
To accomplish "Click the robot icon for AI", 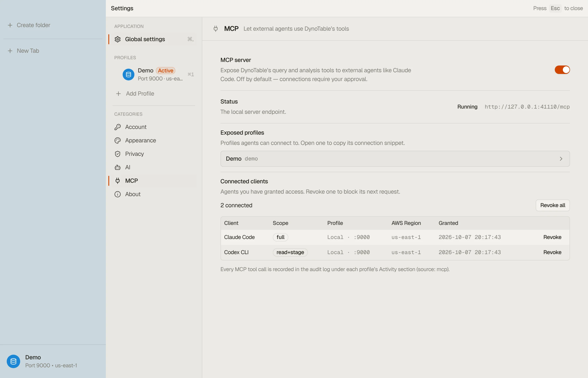I will (118, 167).
